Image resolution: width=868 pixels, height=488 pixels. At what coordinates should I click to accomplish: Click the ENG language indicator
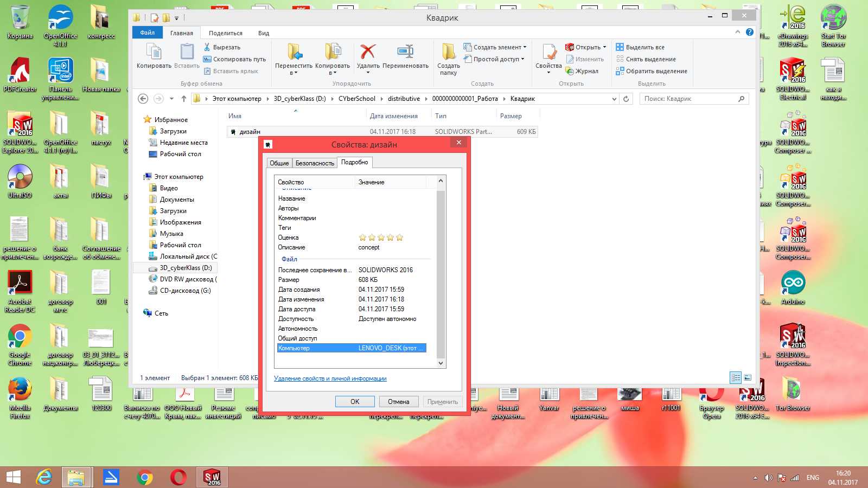(813, 478)
